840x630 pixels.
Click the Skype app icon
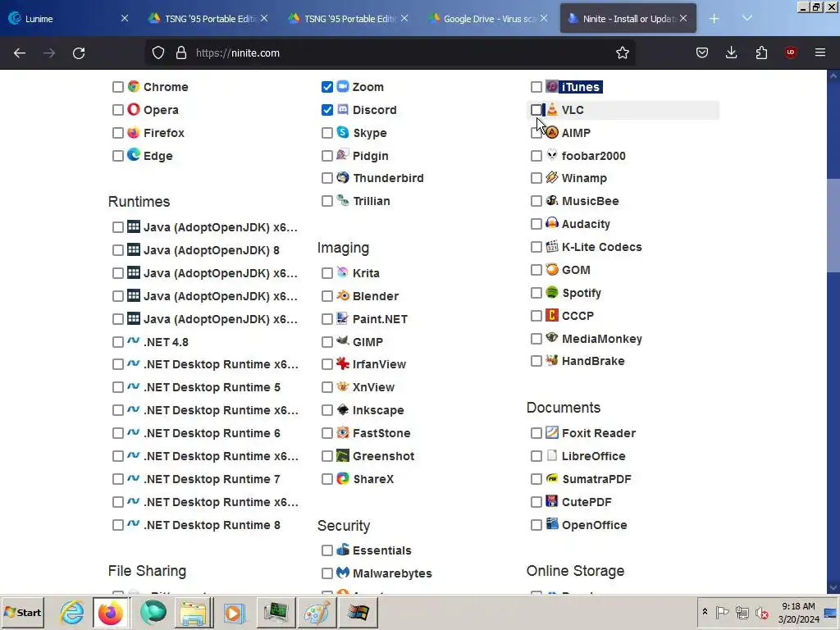click(343, 132)
